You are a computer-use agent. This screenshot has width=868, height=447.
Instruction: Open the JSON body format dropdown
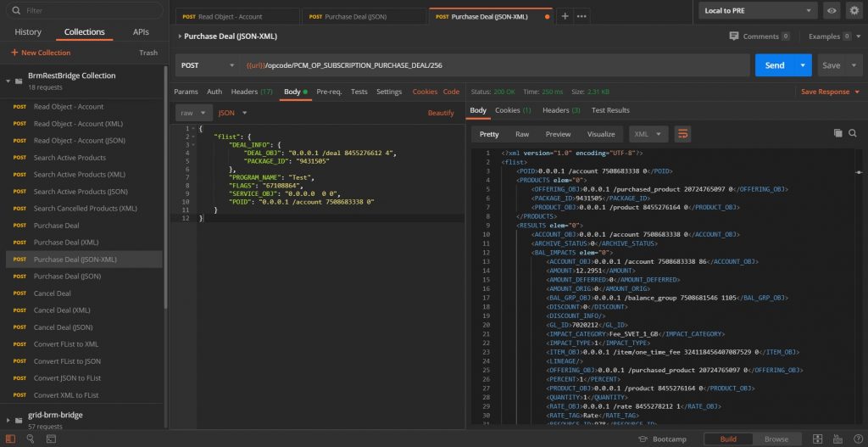tap(232, 113)
